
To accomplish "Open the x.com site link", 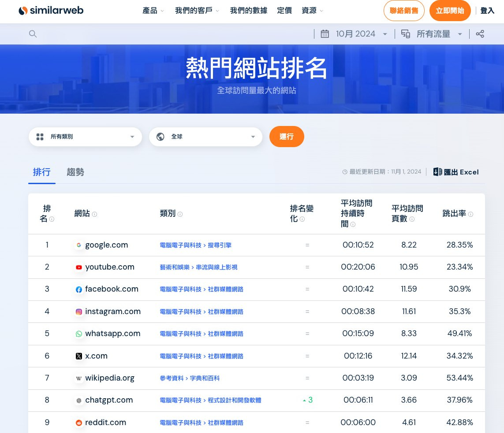I will click(x=96, y=356).
